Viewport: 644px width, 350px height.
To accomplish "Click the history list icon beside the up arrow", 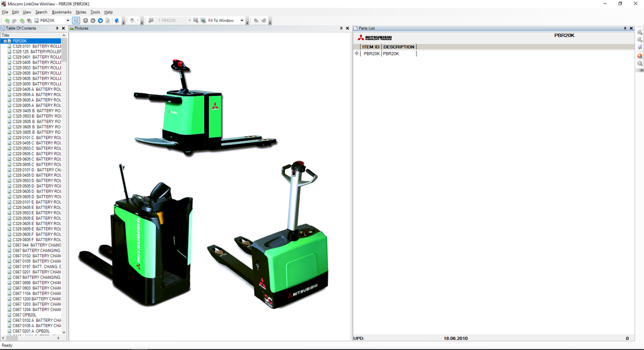I will 30,21.
